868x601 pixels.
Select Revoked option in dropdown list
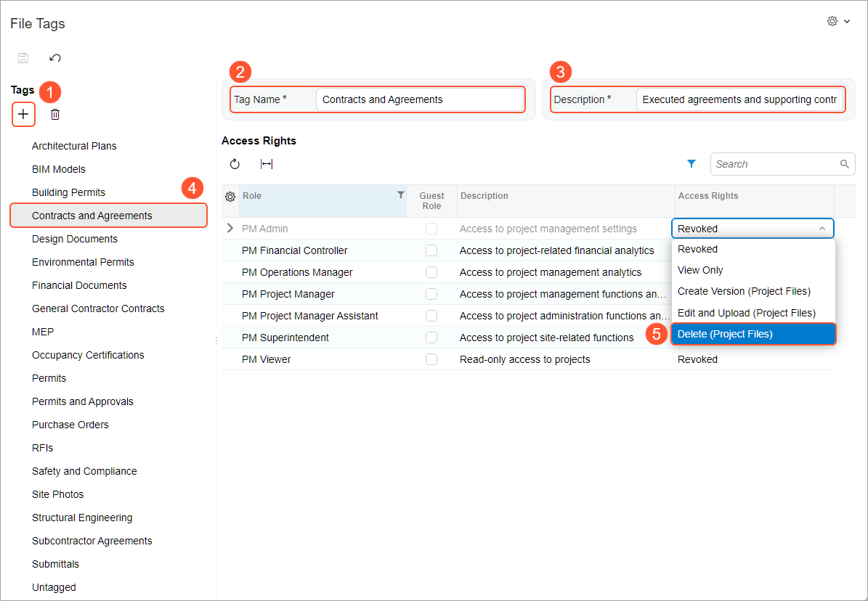click(x=753, y=249)
